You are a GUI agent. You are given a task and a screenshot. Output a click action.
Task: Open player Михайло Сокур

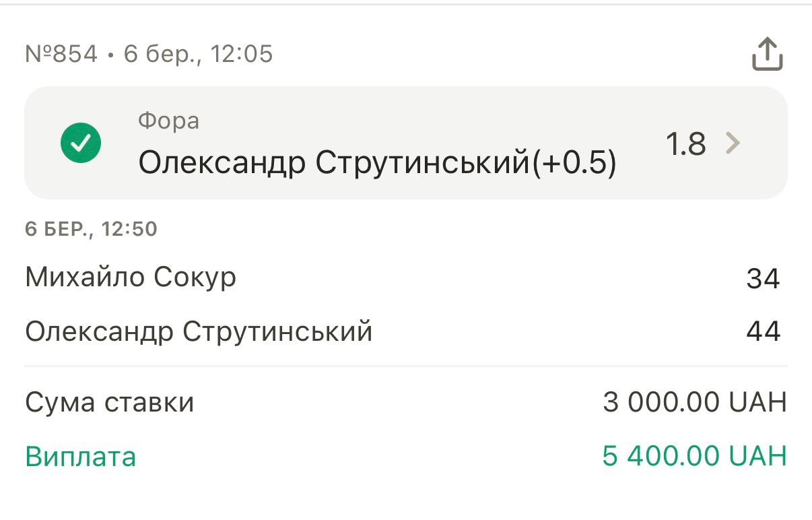(131, 278)
